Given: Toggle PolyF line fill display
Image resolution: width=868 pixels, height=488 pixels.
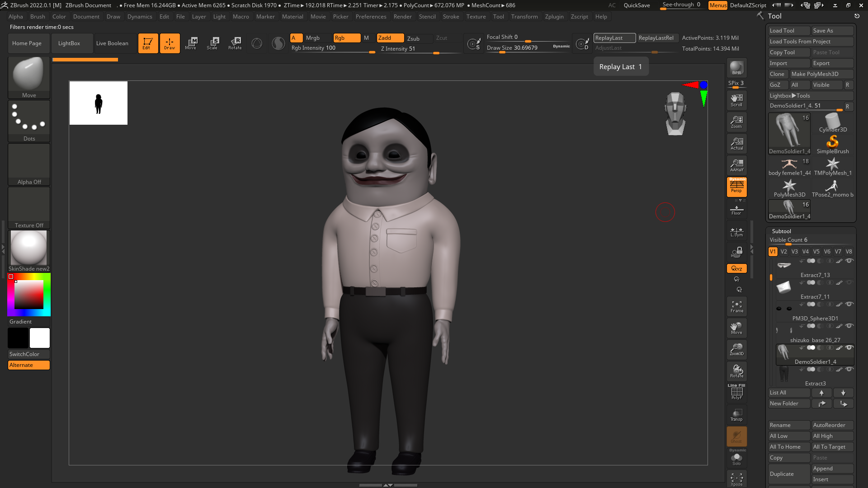Looking at the screenshot, I should 736,392.
